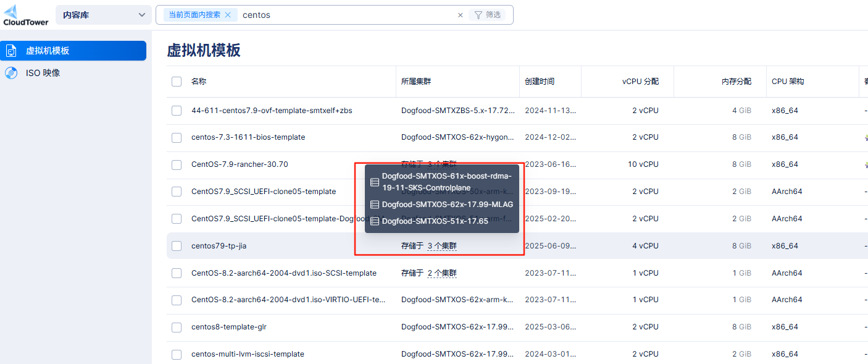The width and height of the screenshot is (868, 364).
Task: Expand 3 个集群 link for centos79-tp-jia
Action: pos(441,246)
